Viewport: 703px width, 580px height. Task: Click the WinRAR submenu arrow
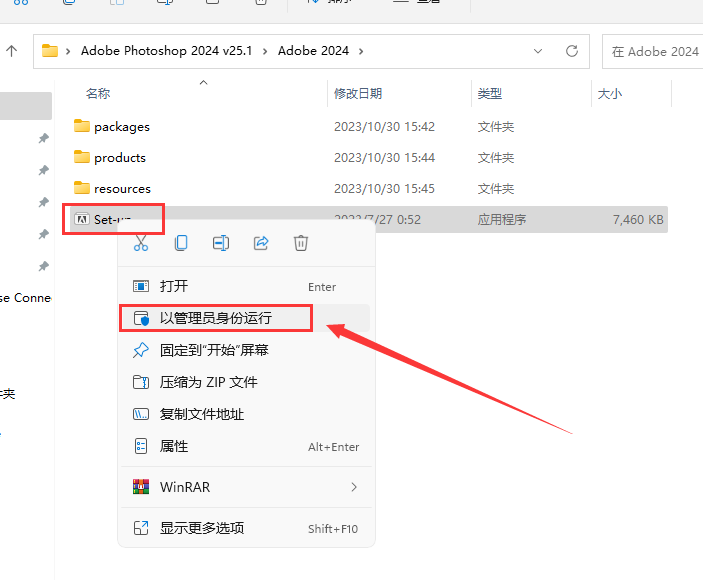point(354,487)
